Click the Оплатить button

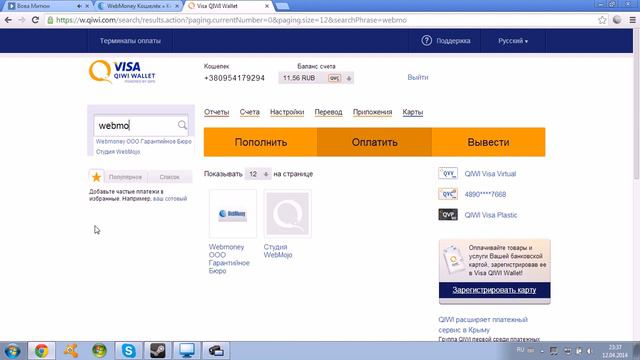point(374,142)
